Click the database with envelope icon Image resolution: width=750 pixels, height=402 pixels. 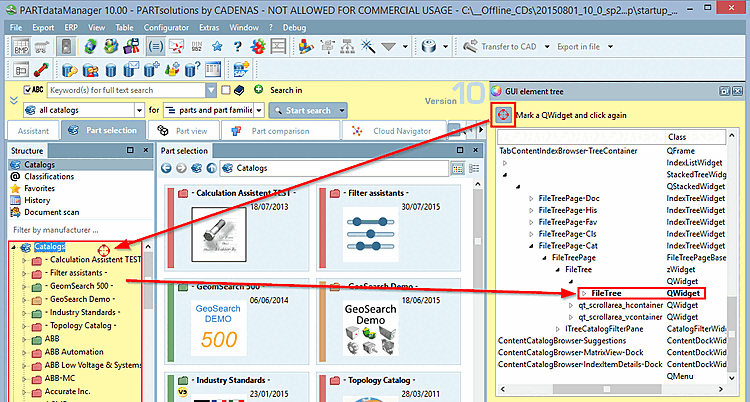pos(131,70)
